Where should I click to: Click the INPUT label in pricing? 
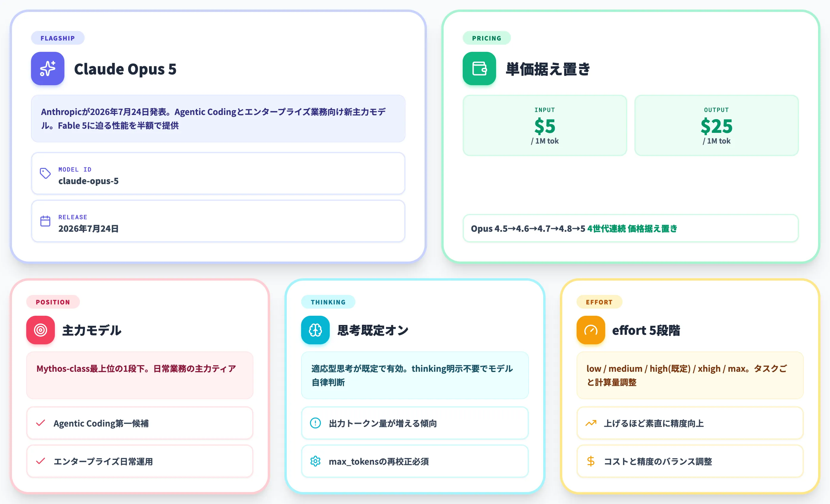(545, 110)
